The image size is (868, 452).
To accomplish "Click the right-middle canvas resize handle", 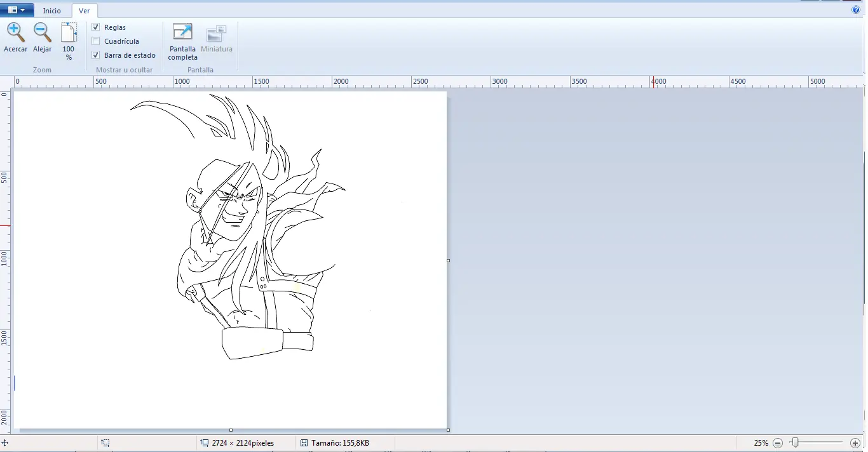I will click(x=449, y=260).
